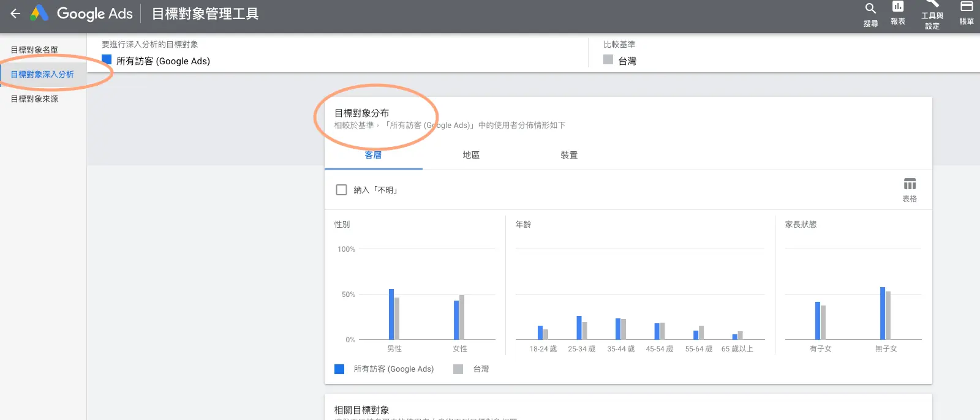Viewport: 980px width, 420px height.
Task: Click the 要進行深入分析的目標對象 label
Action: pyautogui.click(x=150, y=44)
